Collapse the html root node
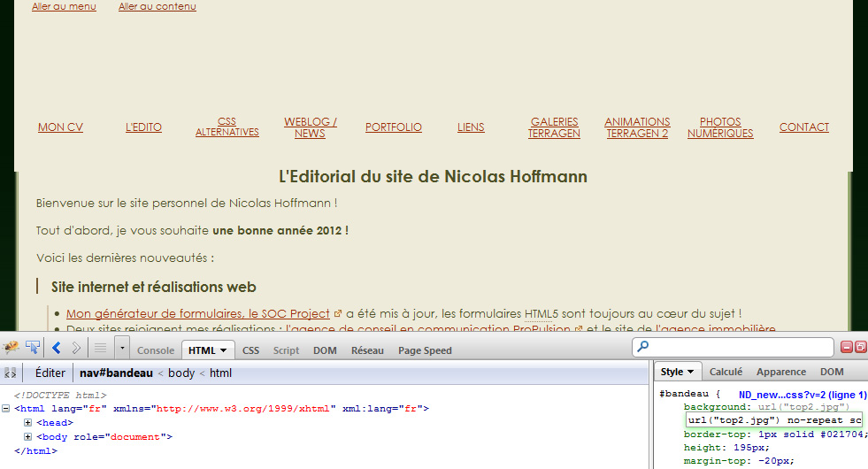Viewport: 868px width, 469px height. point(6,409)
